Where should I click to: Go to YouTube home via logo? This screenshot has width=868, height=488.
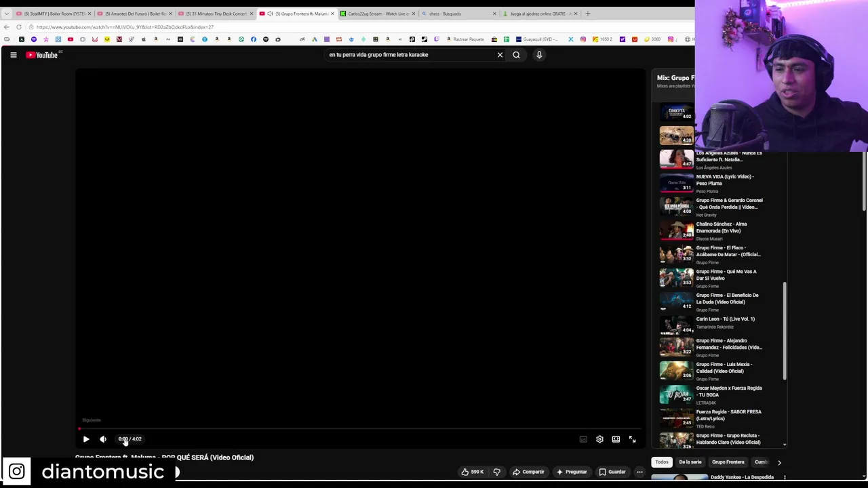click(x=42, y=55)
